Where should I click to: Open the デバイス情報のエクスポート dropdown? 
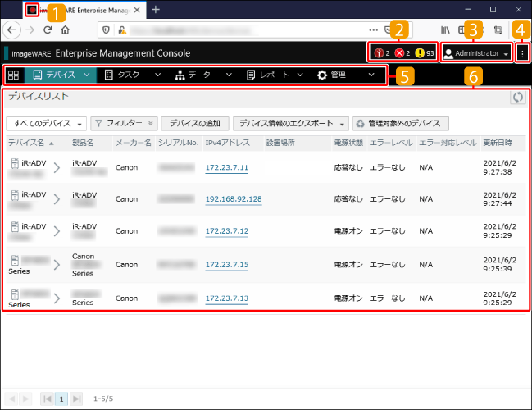point(291,124)
